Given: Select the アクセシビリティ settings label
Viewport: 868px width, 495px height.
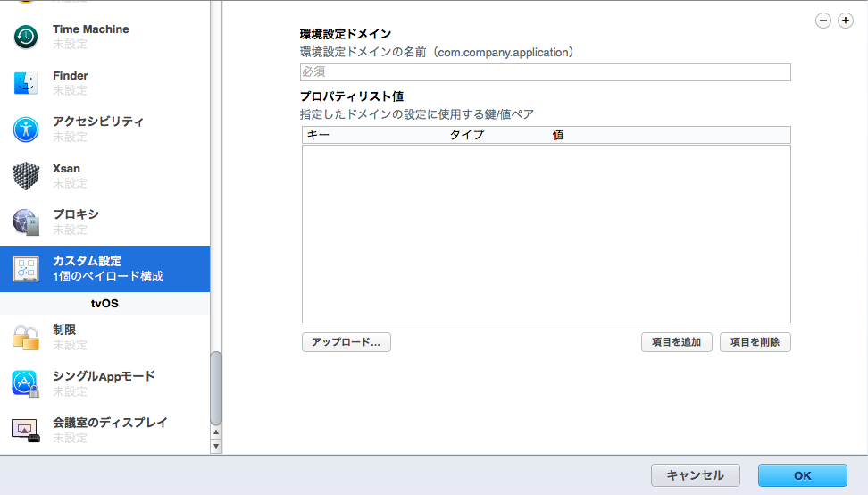Looking at the screenshot, I should pos(98,122).
